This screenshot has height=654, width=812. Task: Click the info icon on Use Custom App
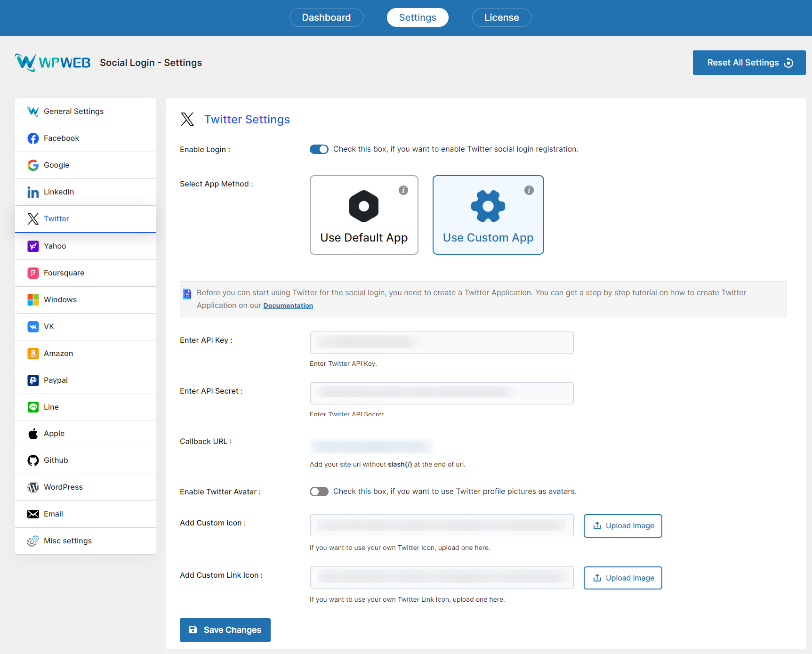[529, 190]
